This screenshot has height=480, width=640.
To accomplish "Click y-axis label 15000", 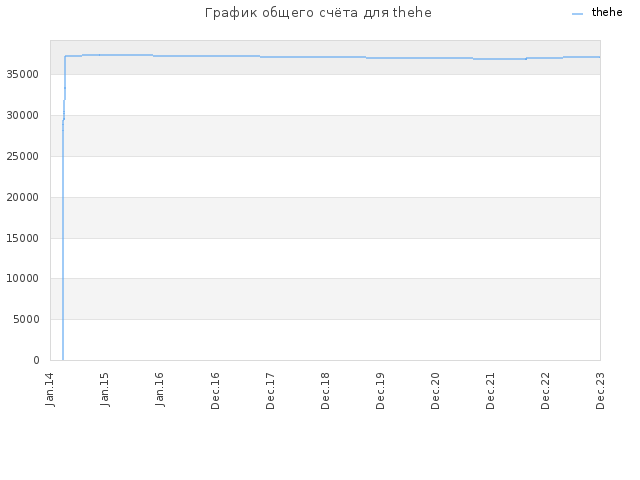I will pos(22,238).
